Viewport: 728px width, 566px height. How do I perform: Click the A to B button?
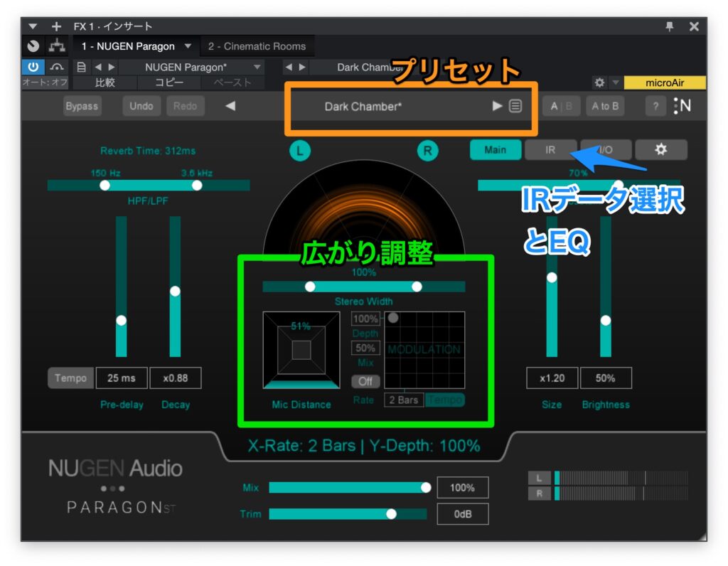click(x=605, y=106)
